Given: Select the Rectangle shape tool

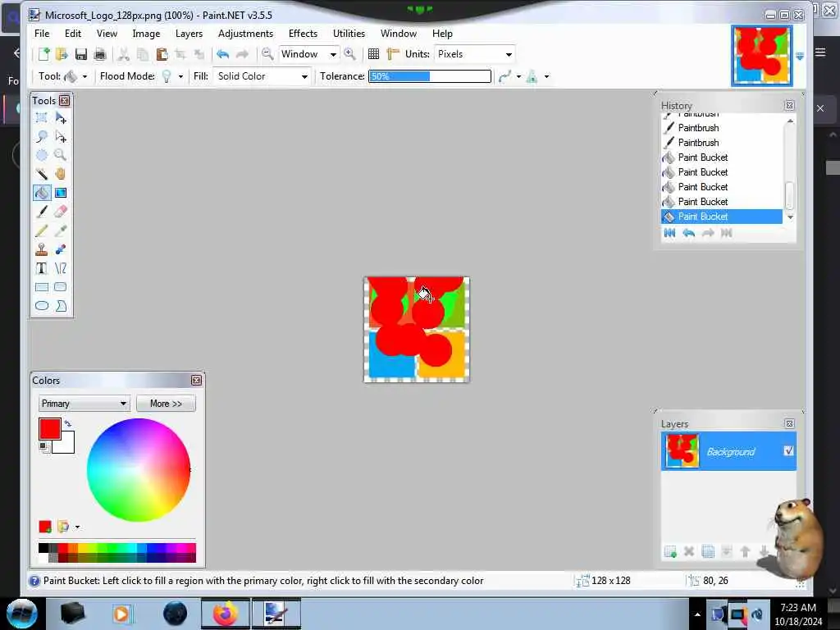Looking at the screenshot, I should 41,287.
